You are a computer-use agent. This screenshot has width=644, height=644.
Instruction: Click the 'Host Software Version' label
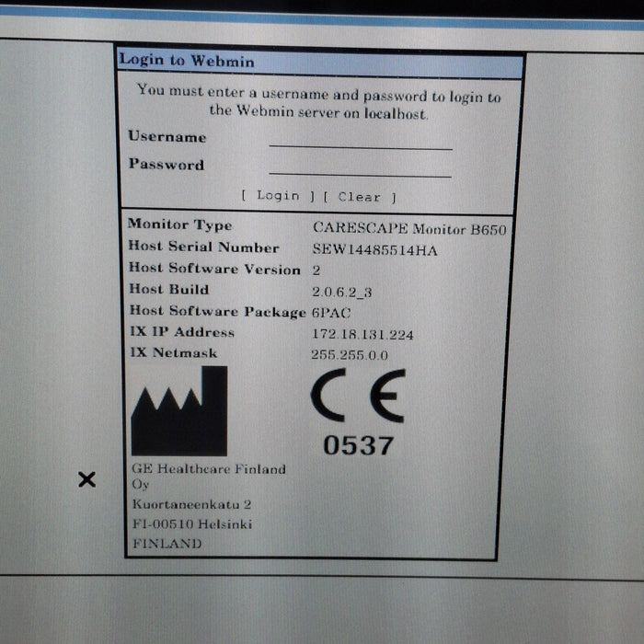point(214,269)
